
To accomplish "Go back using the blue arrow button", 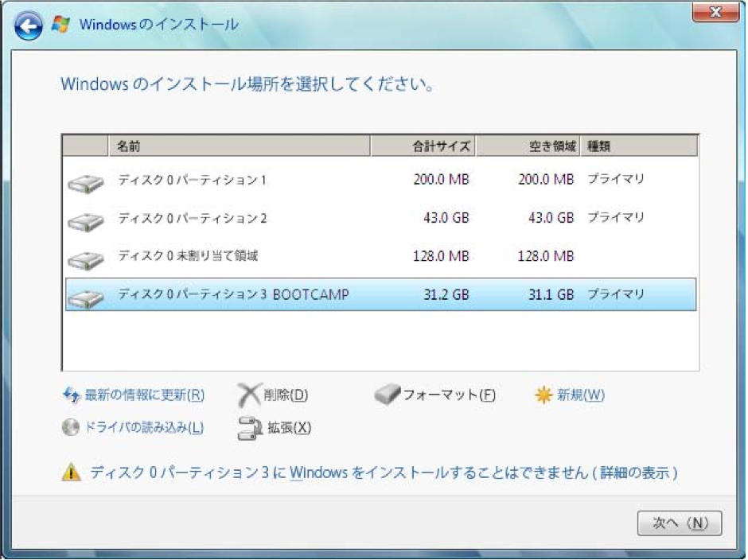I will [28, 25].
